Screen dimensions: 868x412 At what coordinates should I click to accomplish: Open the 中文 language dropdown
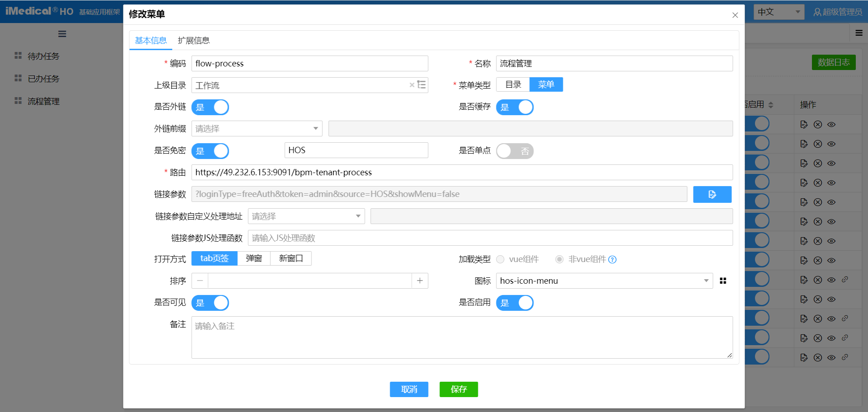coord(778,12)
